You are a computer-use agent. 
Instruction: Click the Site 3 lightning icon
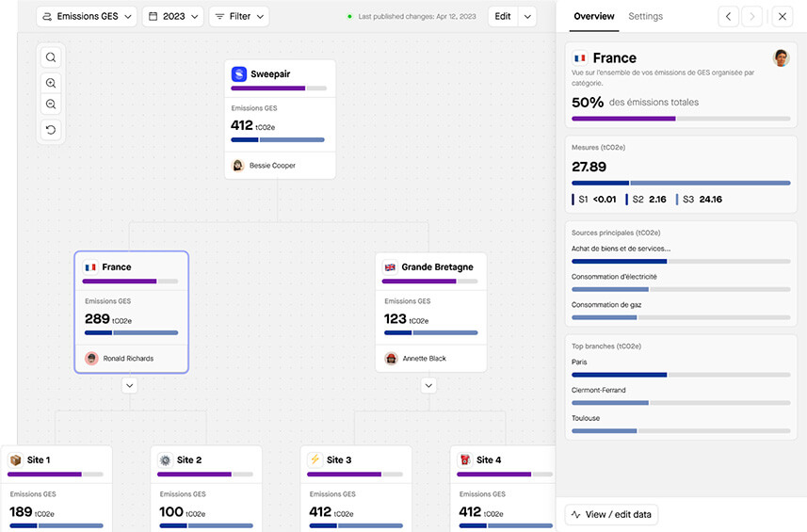point(315,459)
